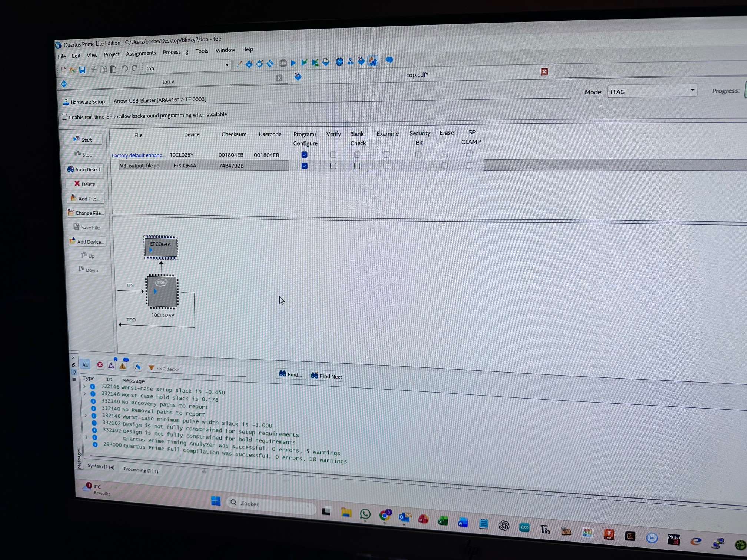This screenshot has width=747, height=560.
Task: Open the Assignments menu
Action: (x=141, y=53)
